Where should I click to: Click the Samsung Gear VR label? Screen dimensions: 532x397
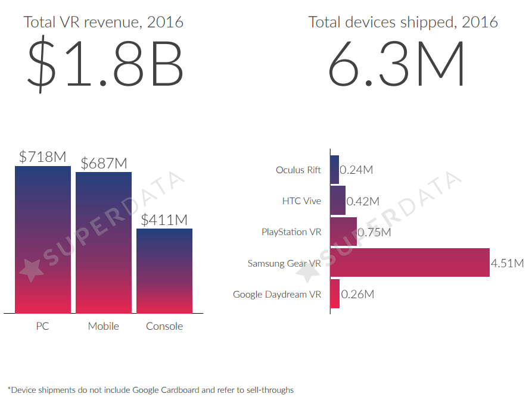284,264
